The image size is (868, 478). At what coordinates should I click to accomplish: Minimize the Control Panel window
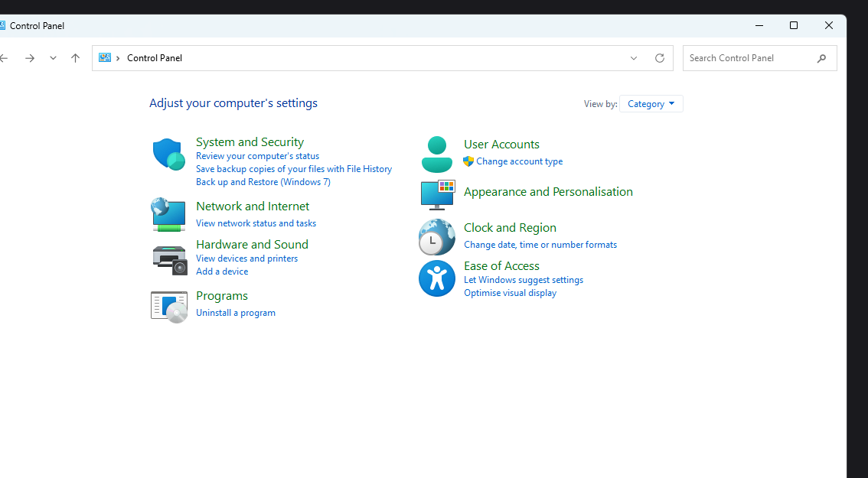(x=759, y=25)
